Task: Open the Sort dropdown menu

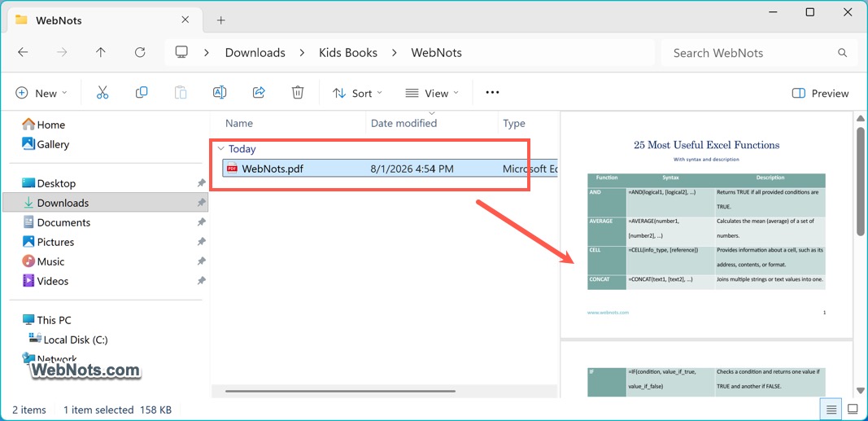Action: click(358, 93)
